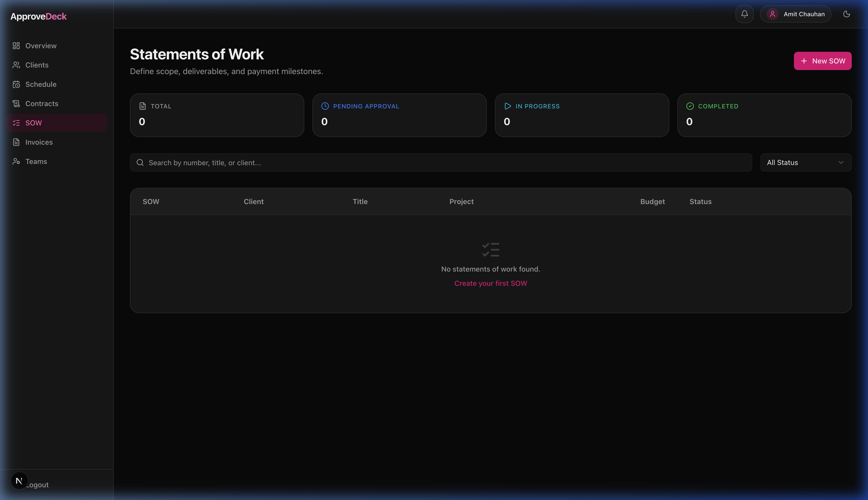Open Amit Chauhan user profile menu
868x500 pixels.
[804, 14]
